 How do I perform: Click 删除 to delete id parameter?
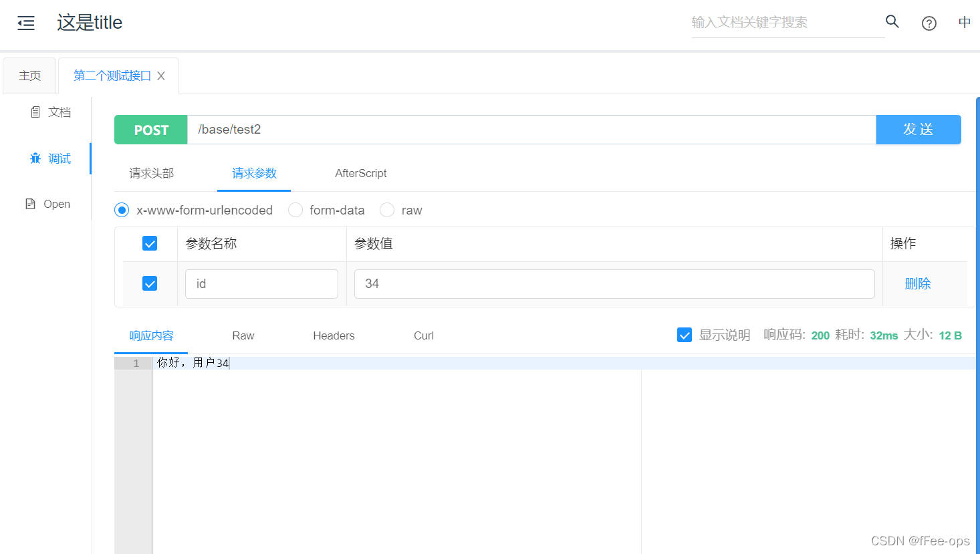[x=918, y=283]
